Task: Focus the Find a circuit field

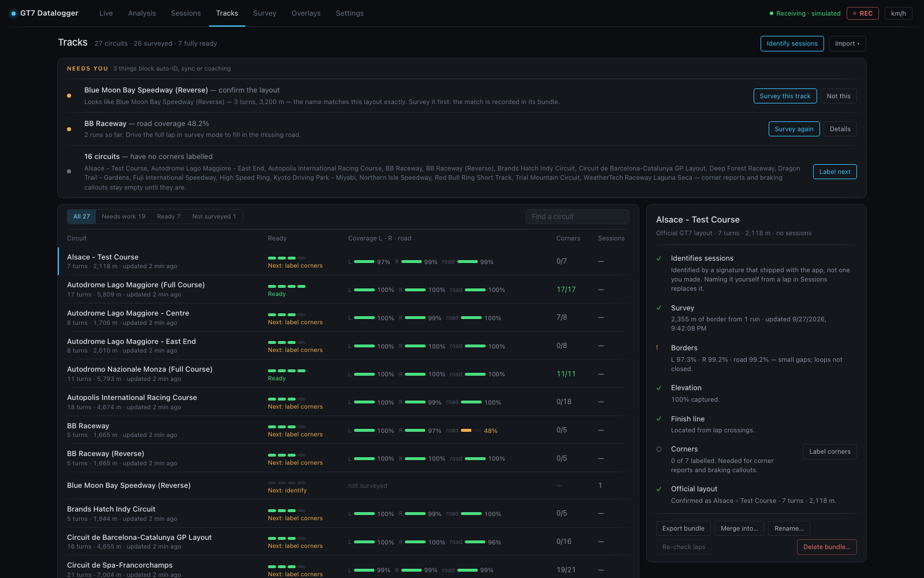Action: click(577, 217)
